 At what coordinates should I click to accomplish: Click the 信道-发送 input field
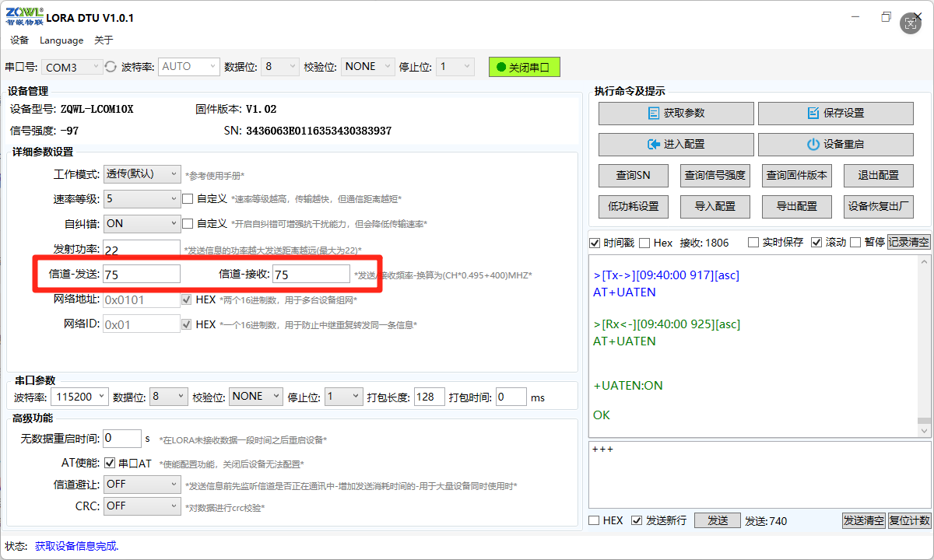[x=141, y=275]
